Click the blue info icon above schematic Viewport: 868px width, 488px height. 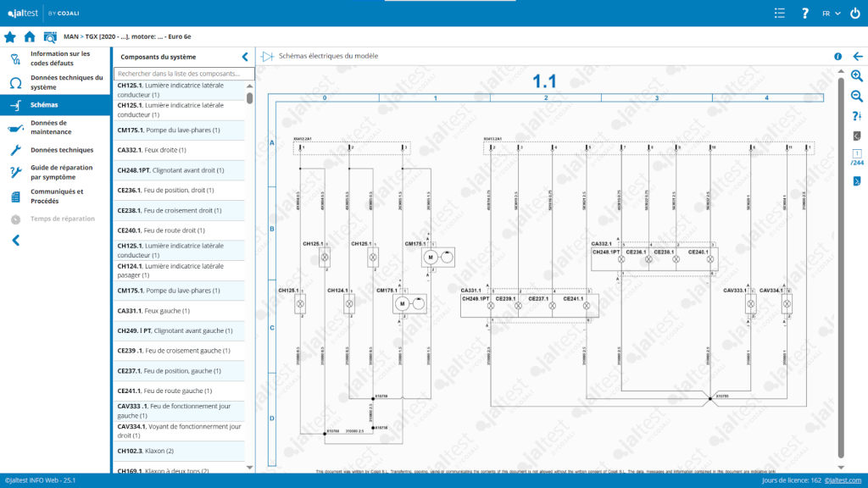pos(837,57)
